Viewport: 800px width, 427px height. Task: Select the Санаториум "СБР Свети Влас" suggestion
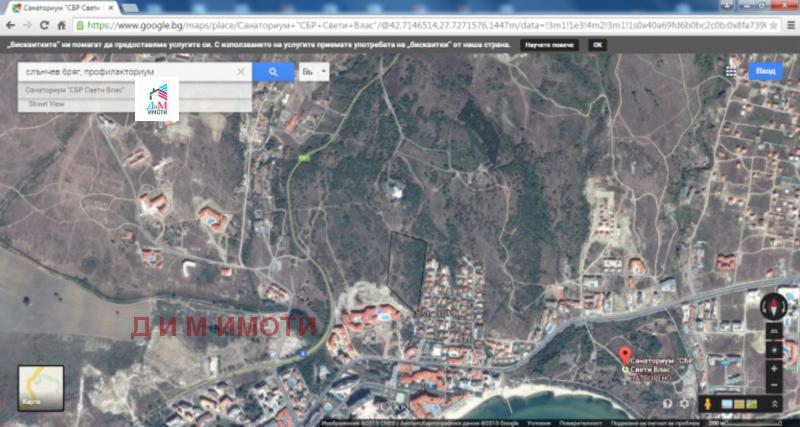click(76, 90)
